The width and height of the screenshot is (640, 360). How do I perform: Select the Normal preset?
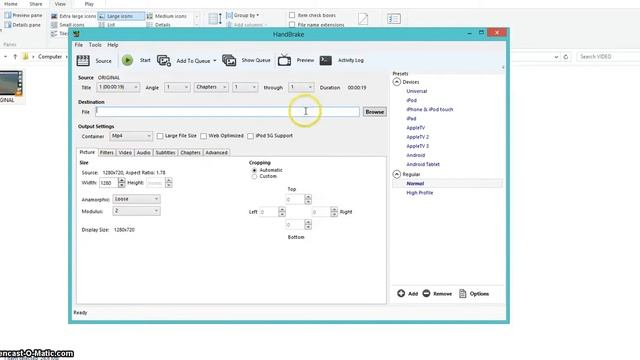tap(415, 184)
